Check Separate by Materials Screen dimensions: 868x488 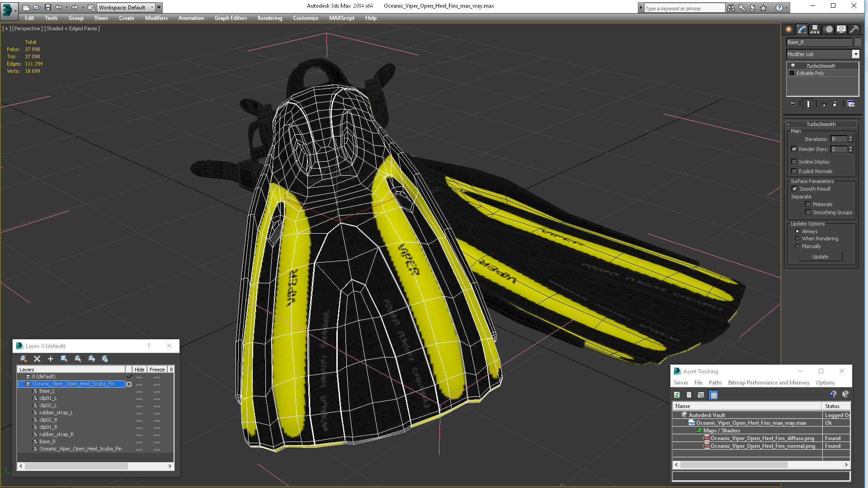(808, 204)
